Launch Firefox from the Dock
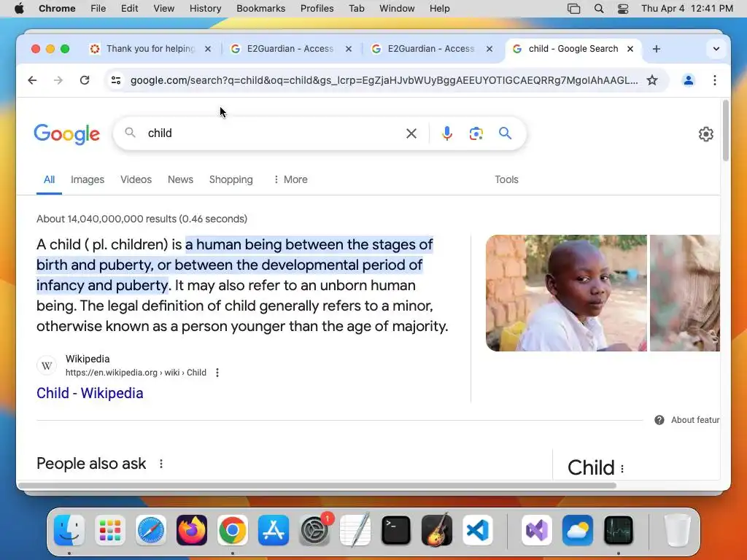 click(192, 530)
